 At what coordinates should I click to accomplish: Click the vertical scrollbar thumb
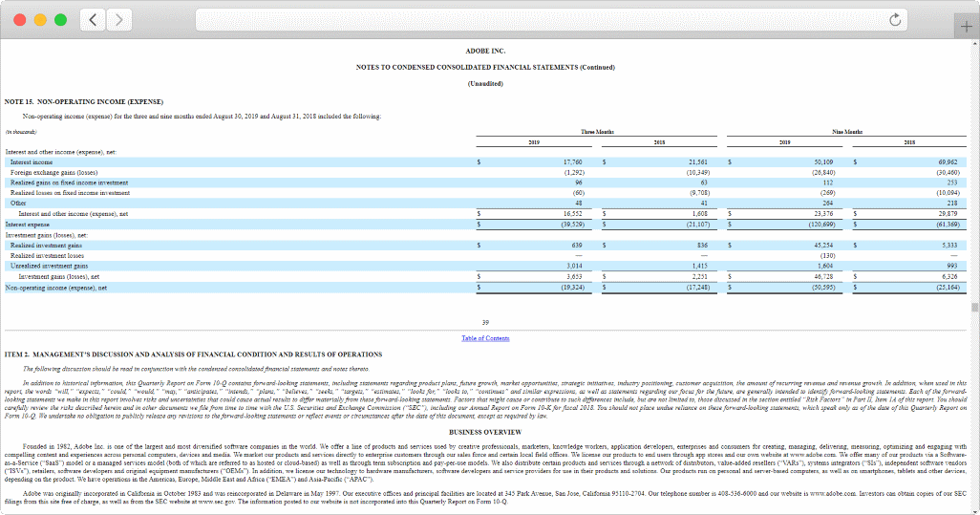pyautogui.click(x=974, y=308)
